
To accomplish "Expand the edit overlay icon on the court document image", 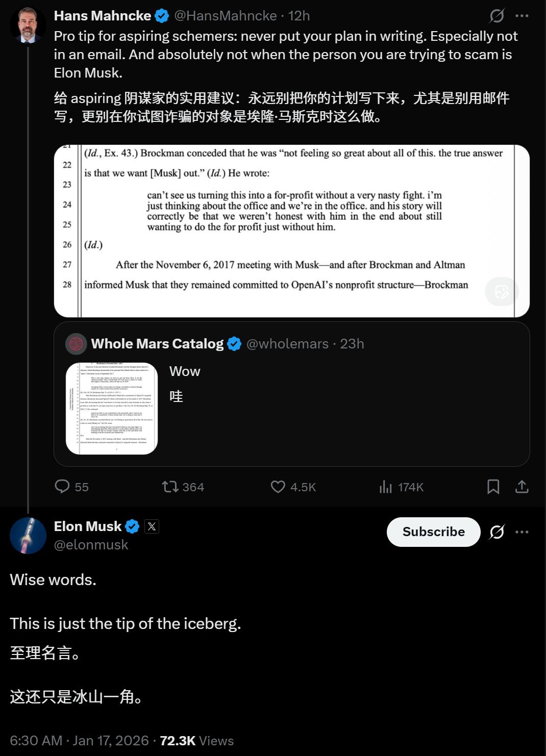I will click(x=502, y=291).
